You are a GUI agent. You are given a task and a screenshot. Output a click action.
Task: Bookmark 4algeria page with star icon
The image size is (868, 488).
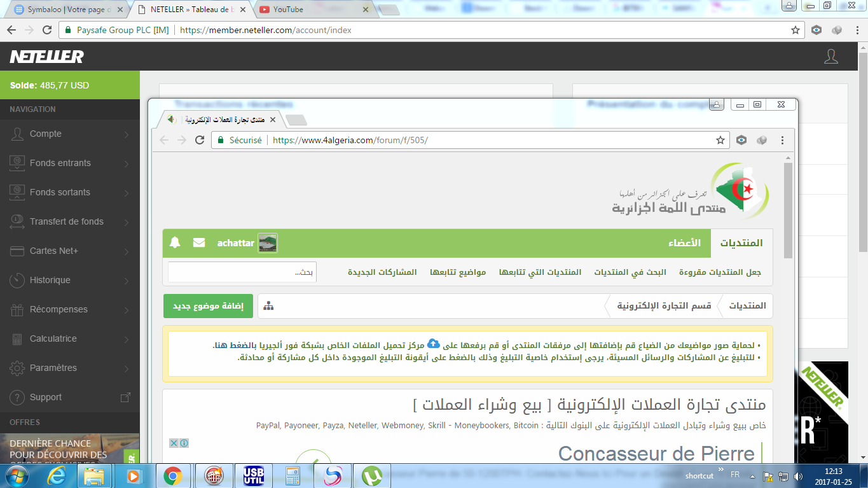coord(720,140)
